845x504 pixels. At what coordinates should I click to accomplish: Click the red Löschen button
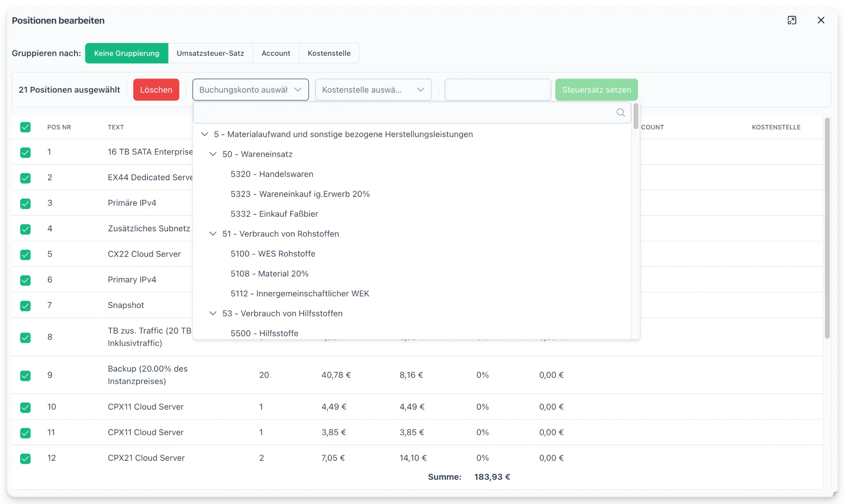click(x=156, y=90)
